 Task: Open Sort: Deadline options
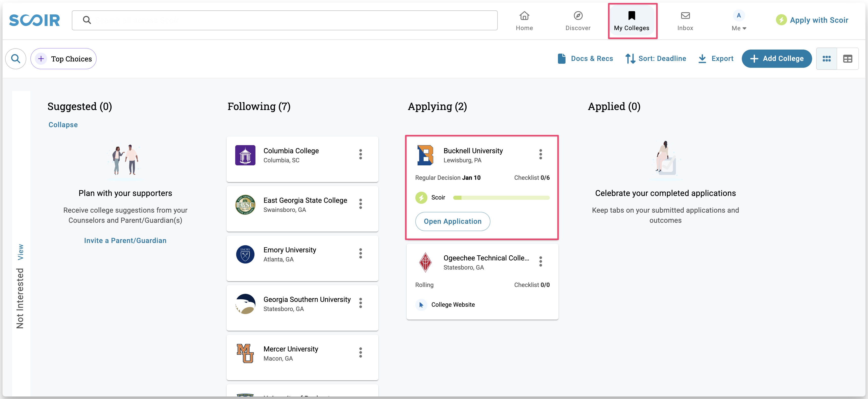coord(655,59)
